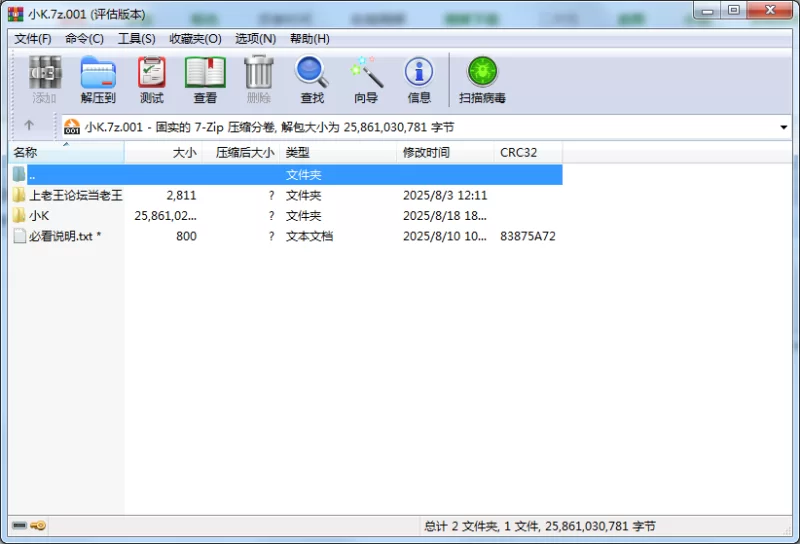Click the key icon in status bar
Screen dimensions: 800x544
point(38,525)
